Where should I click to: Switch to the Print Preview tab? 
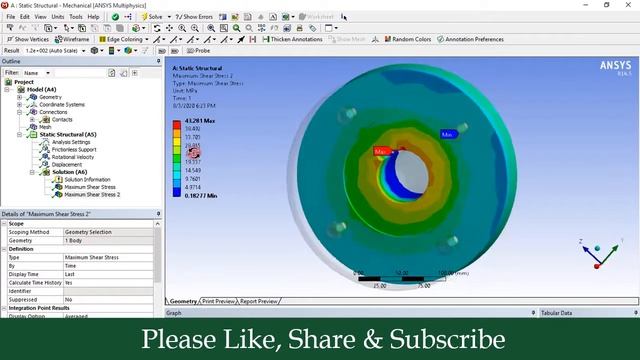[x=219, y=301]
